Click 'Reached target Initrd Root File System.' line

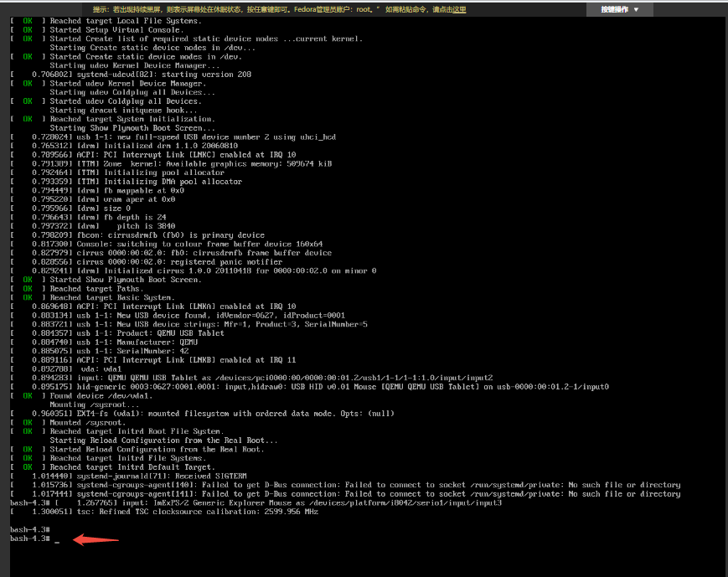tap(117, 431)
